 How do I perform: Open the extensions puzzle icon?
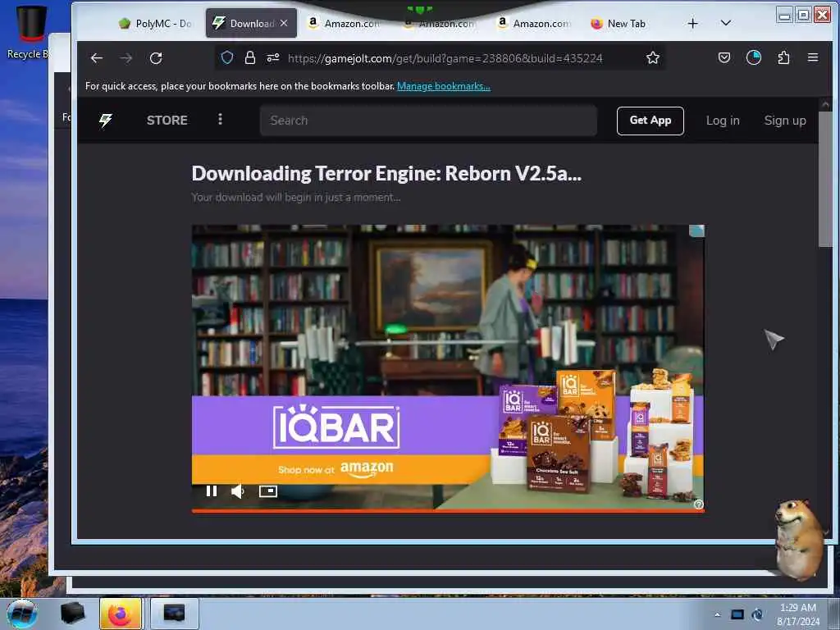[783, 58]
